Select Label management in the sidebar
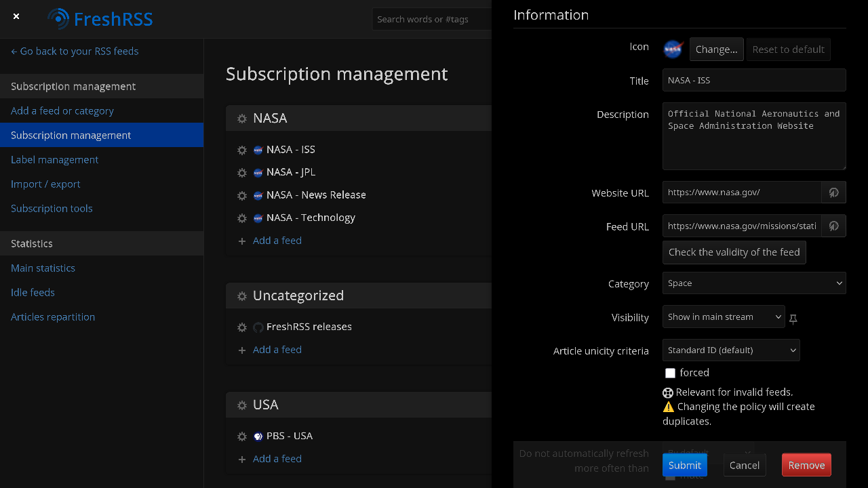 pos(54,159)
